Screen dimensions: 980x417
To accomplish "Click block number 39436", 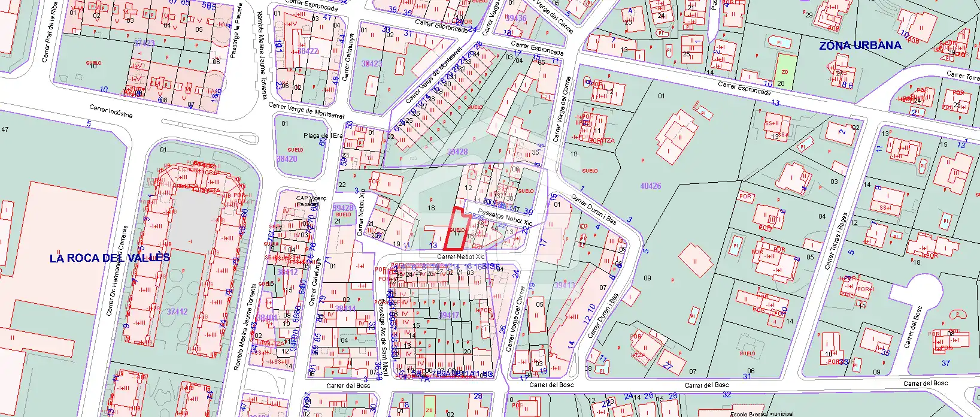I will coord(516,19).
